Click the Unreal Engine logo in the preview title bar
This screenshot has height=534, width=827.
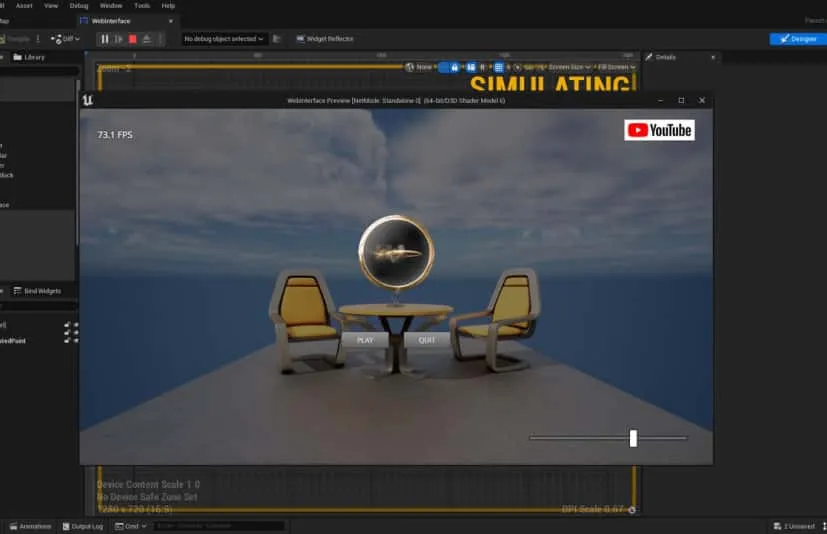89,100
